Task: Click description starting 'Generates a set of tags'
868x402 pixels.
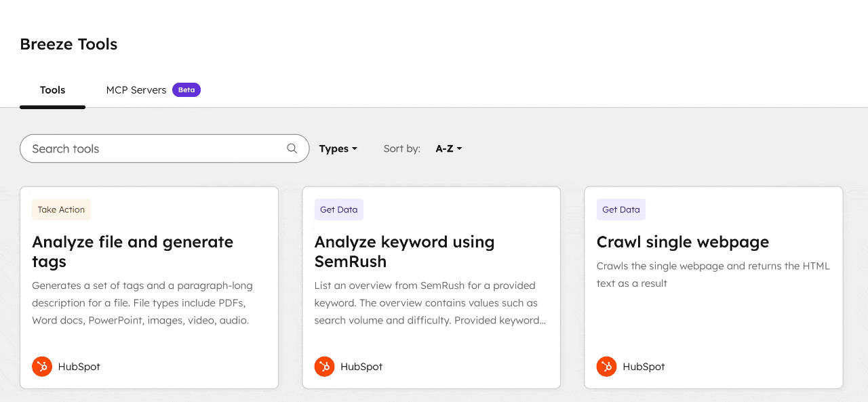Action: 142,303
